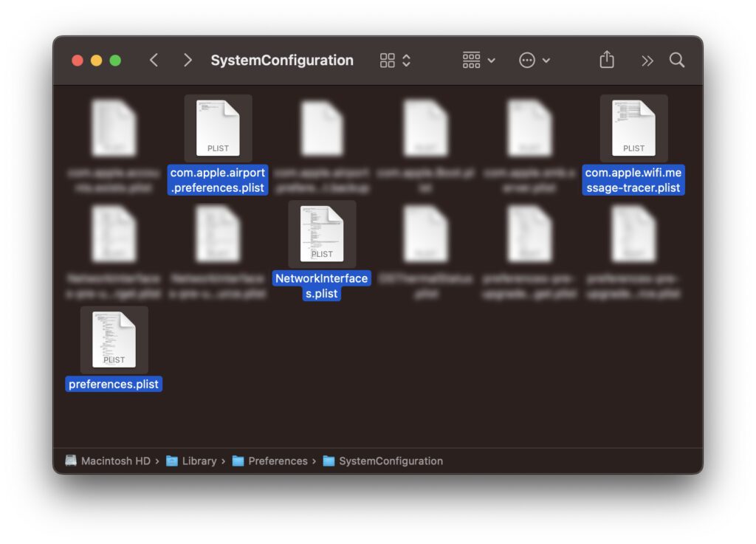Click the forward navigation arrow
Image resolution: width=756 pixels, height=544 pixels.
click(x=188, y=61)
